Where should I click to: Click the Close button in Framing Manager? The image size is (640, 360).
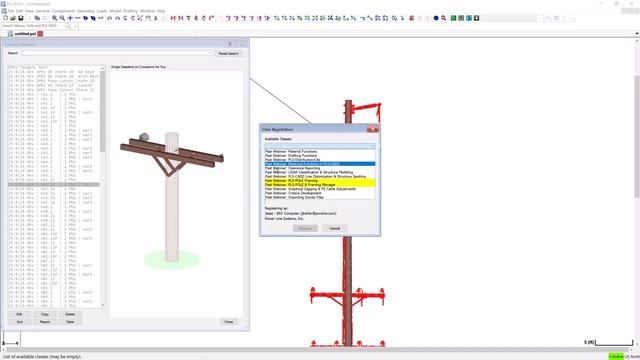229,322
